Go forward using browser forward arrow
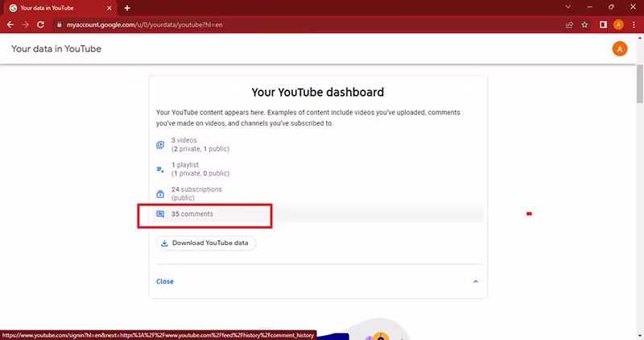The height and width of the screenshot is (340, 644). click(26, 25)
